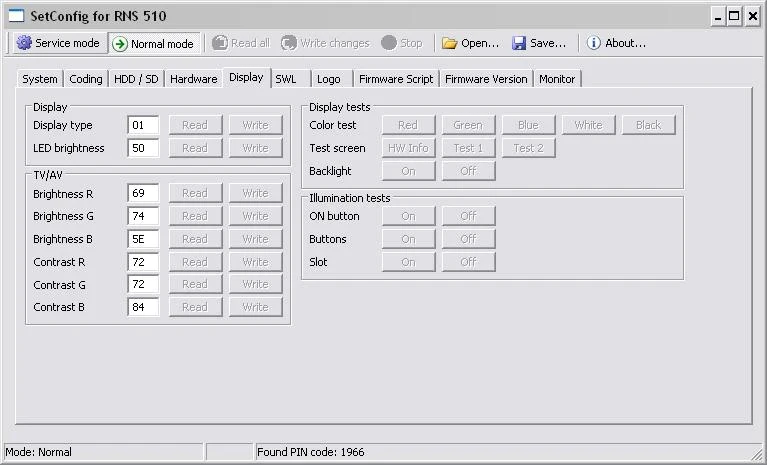Image resolution: width=767 pixels, height=465 pixels.
Task: Switch to the System tab
Action: coord(40,79)
